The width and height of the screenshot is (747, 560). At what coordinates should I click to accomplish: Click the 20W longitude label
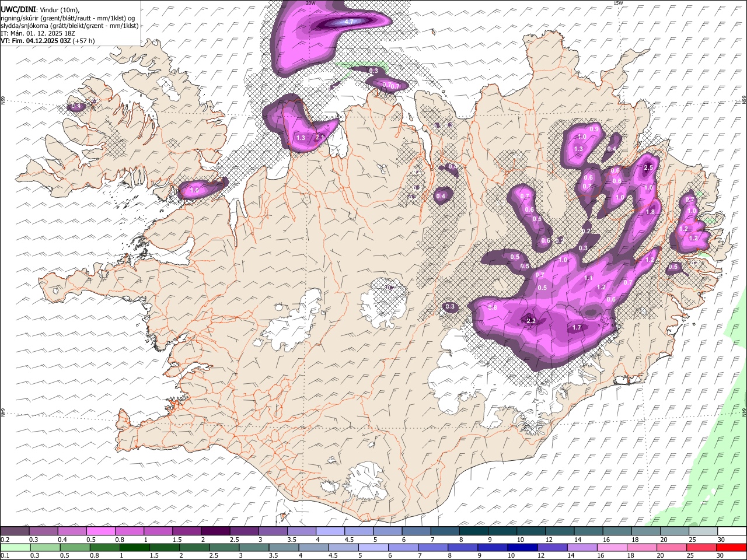click(x=310, y=3)
